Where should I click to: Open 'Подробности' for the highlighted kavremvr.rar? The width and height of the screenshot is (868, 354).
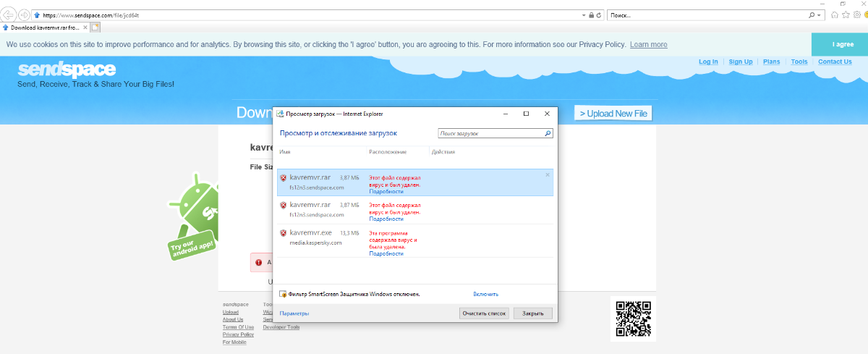pos(386,191)
